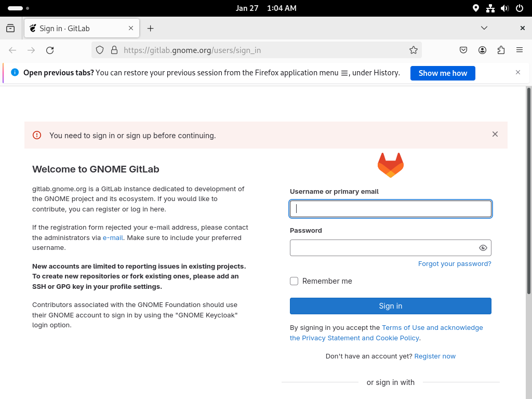Image resolution: width=532 pixels, height=399 pixels.
Task: Click the Firefox View icon
Action: 10,28
